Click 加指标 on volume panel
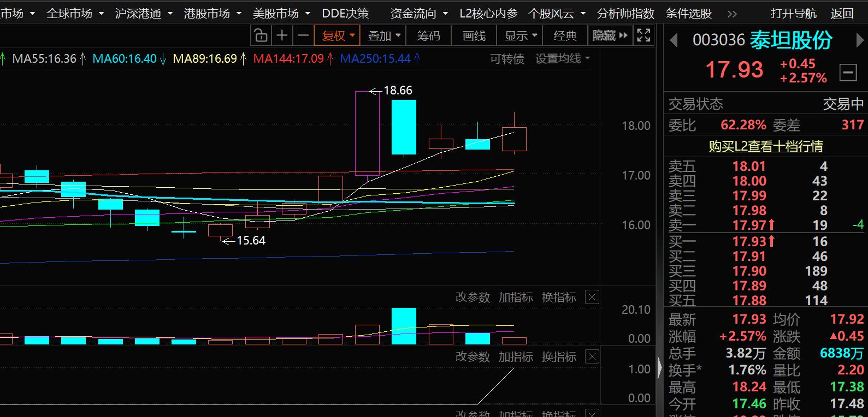The image size is (868, 417). tap(516, 297)
